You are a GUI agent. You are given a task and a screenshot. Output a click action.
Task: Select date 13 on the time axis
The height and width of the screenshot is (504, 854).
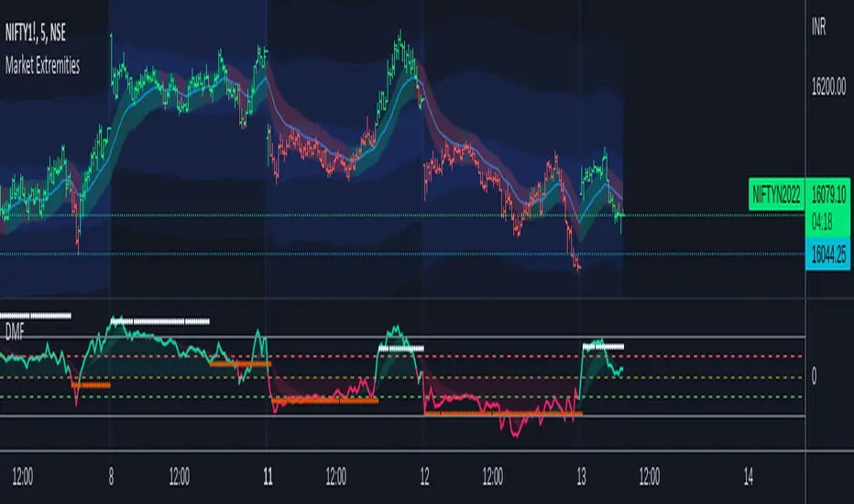(x=581, y=477)
